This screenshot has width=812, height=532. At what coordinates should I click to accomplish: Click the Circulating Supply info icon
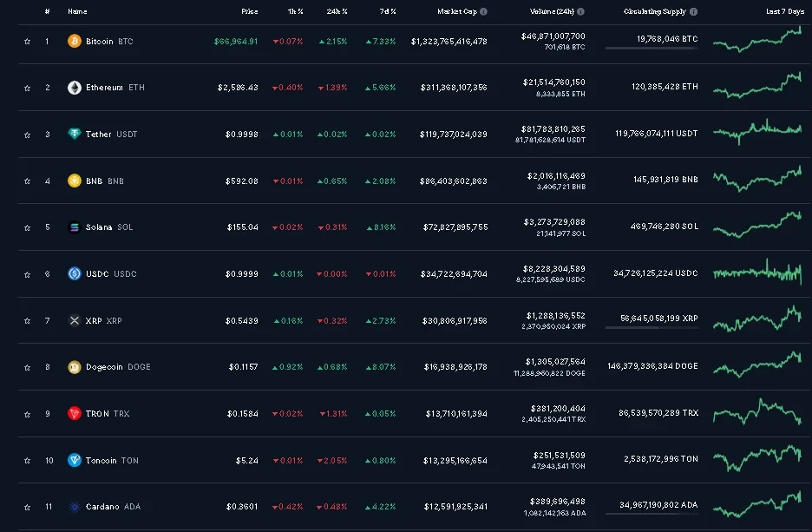pyautogui.click(x=693, y=12)
